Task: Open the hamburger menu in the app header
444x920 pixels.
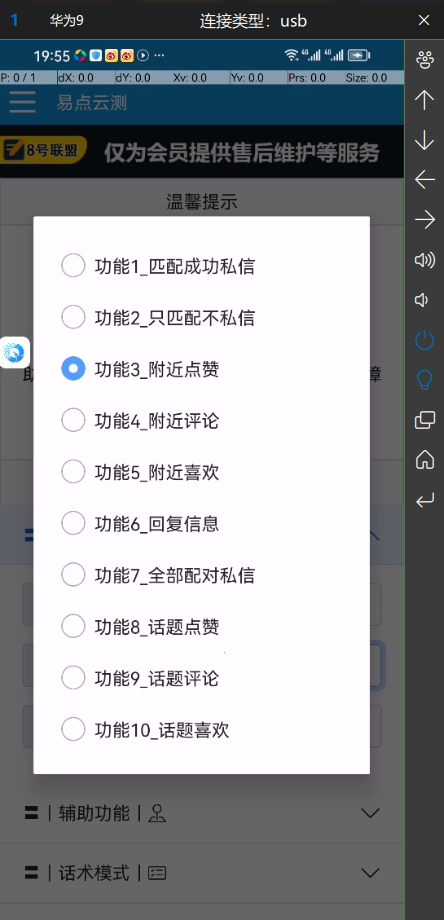Action: (22, 103)
